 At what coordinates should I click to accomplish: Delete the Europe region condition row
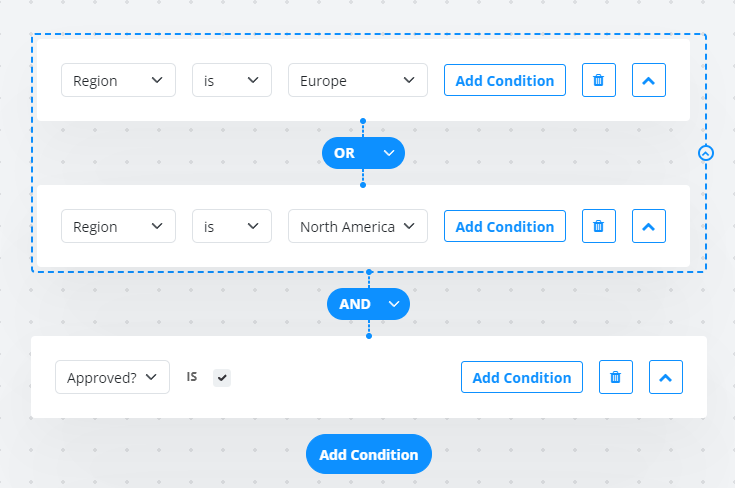[x=598, y=80]
